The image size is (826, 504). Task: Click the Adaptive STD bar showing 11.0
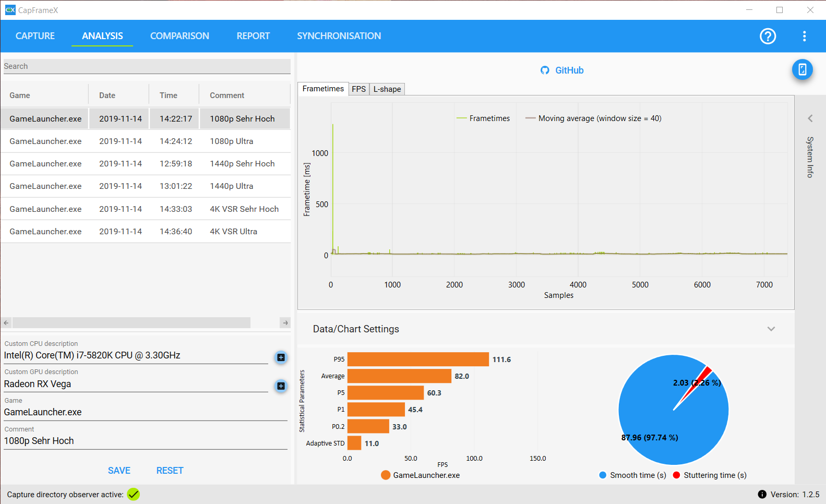click(354, 443)
